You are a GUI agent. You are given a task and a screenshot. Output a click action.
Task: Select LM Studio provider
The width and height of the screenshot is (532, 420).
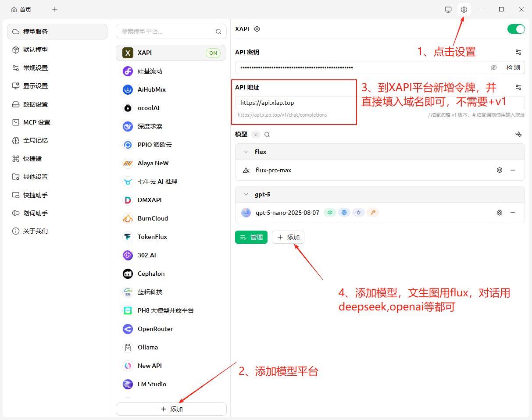click(171, 384)
